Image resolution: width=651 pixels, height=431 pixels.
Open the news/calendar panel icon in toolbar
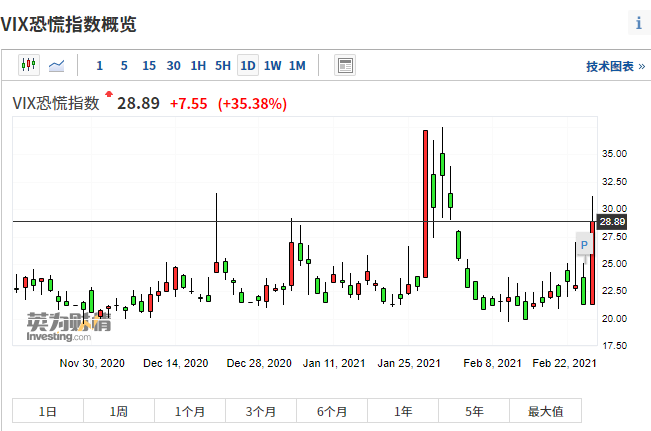point(345,66)
